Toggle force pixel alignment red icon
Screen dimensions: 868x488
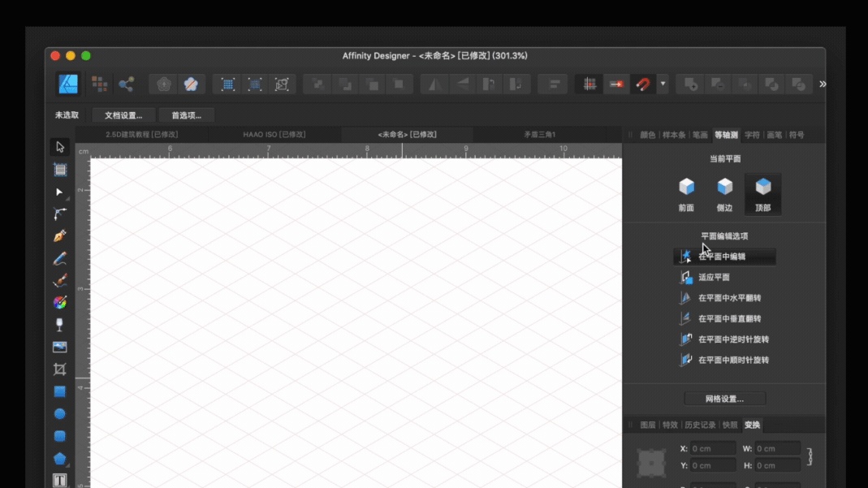pyautogui.click(x=616, y=84)
